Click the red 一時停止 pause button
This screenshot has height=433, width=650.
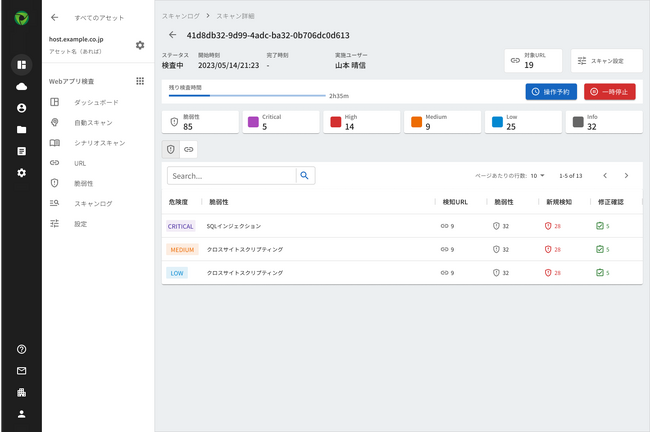609,91
